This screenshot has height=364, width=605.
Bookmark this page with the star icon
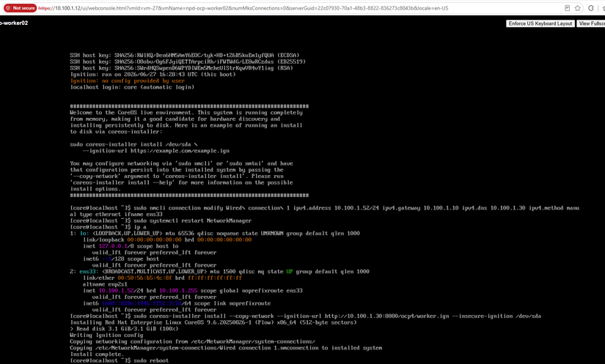tap(578, 8)
